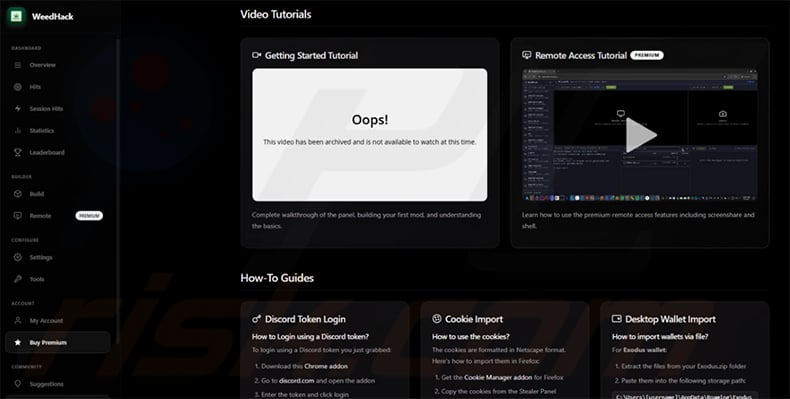790x399 pixels.
Task: Click the Getting Started Tutorial title
Action: click(x=311, y=55)
